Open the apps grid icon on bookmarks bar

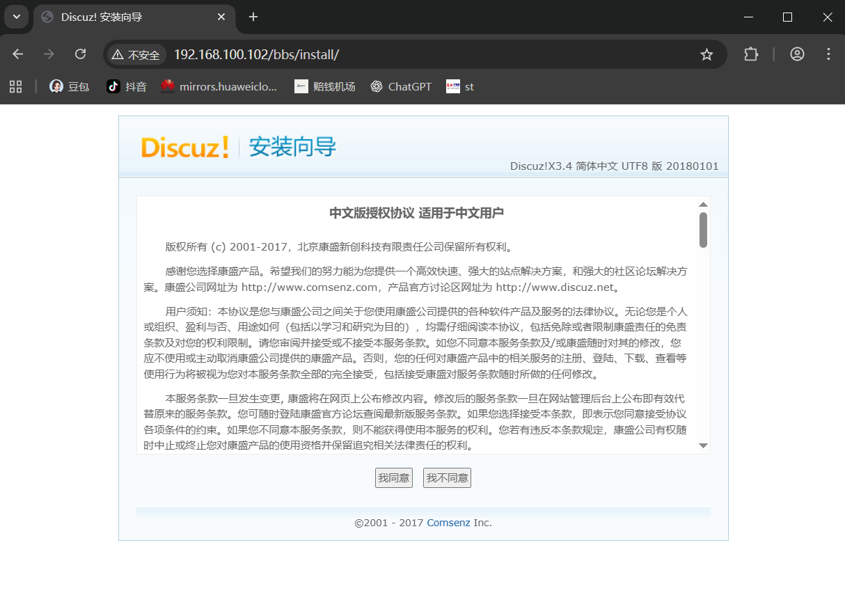[16, 86]
